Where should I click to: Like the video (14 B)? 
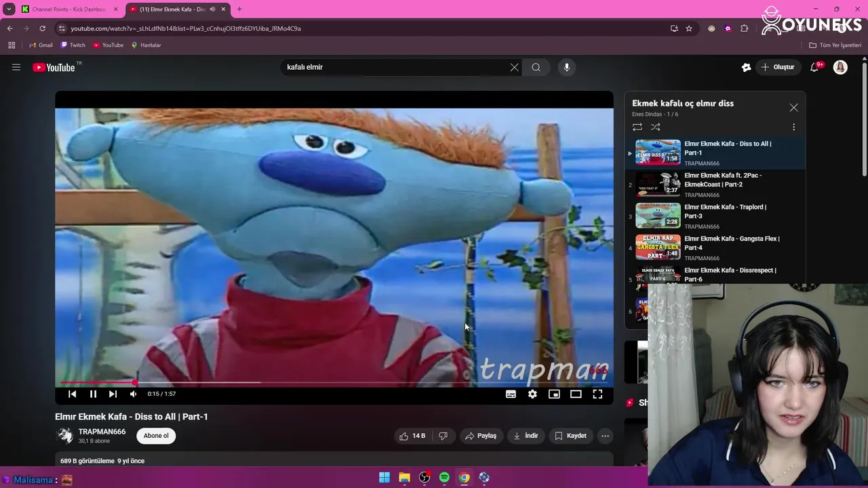412,436
